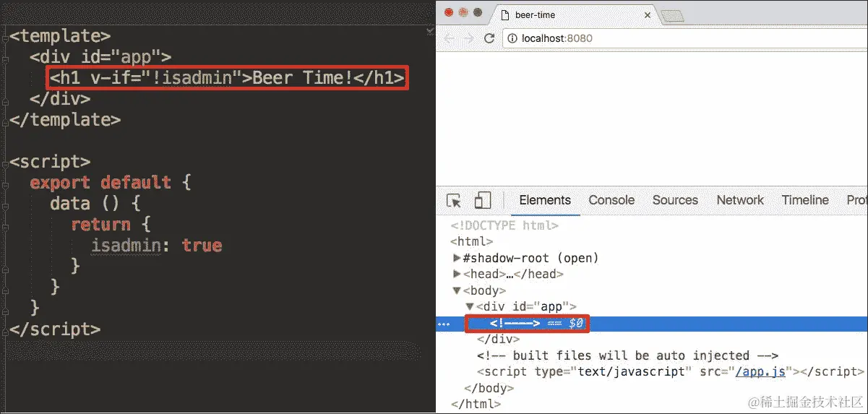Select the opening <html> tag line
868x414 pixels.
[471, 241]
